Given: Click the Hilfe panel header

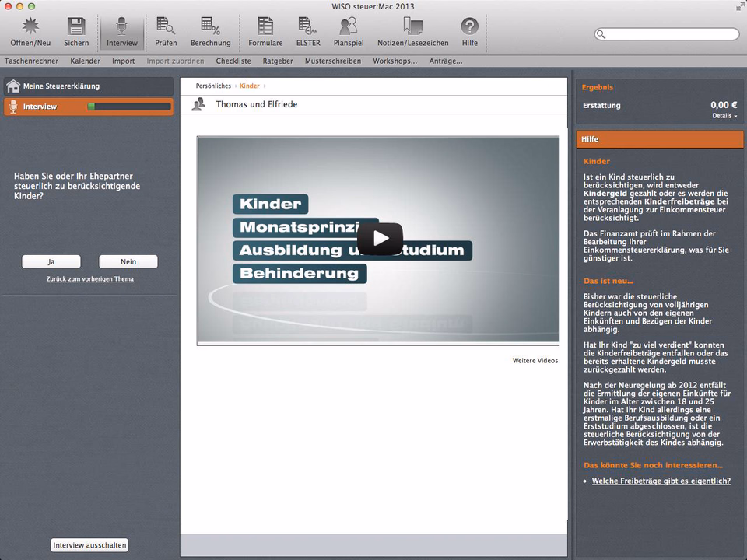Looking at the screenshot, I should [659, 139].
